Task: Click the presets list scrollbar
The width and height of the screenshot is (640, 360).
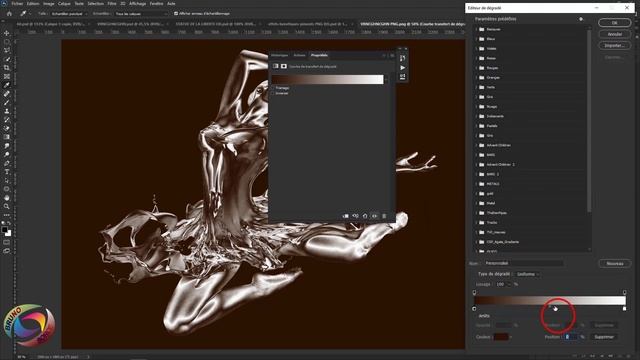Action: [x=589, y=120]
